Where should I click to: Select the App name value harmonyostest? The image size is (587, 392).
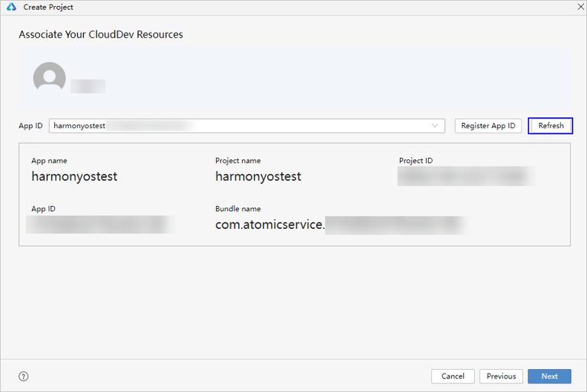(74, 176)
